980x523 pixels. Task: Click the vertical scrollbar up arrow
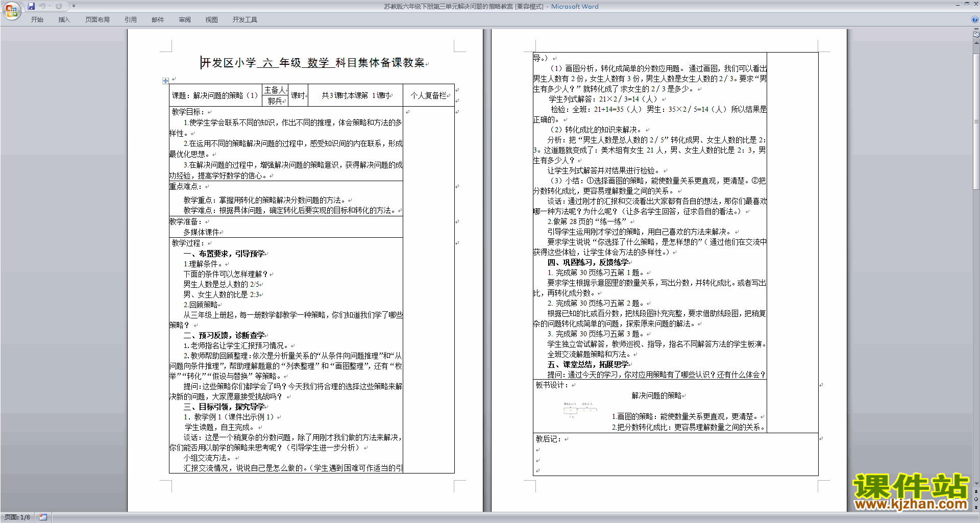tap(976, 43)
